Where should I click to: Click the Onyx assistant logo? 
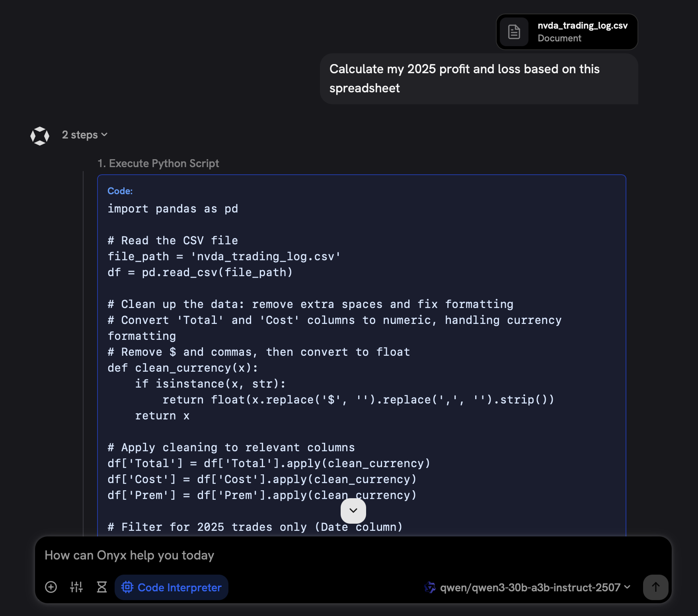point(40,135)
